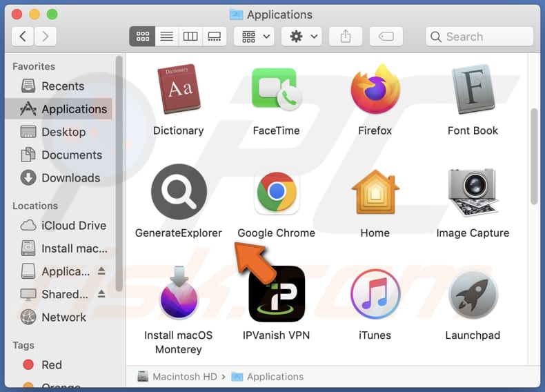Click the IPVanish VPN name label
Viewport: 545px width, 392px height.
(277, 335)
